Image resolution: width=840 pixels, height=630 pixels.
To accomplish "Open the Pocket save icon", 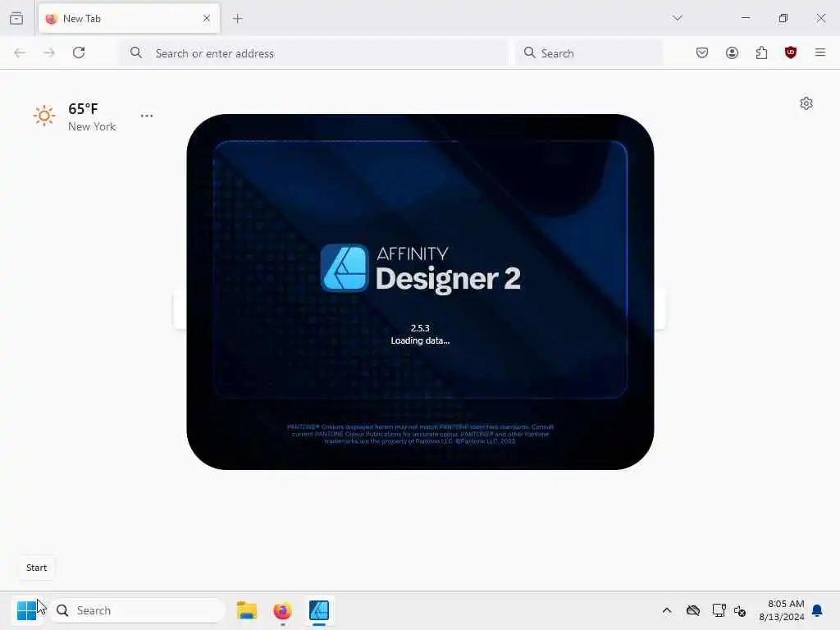I will point(702,52).
